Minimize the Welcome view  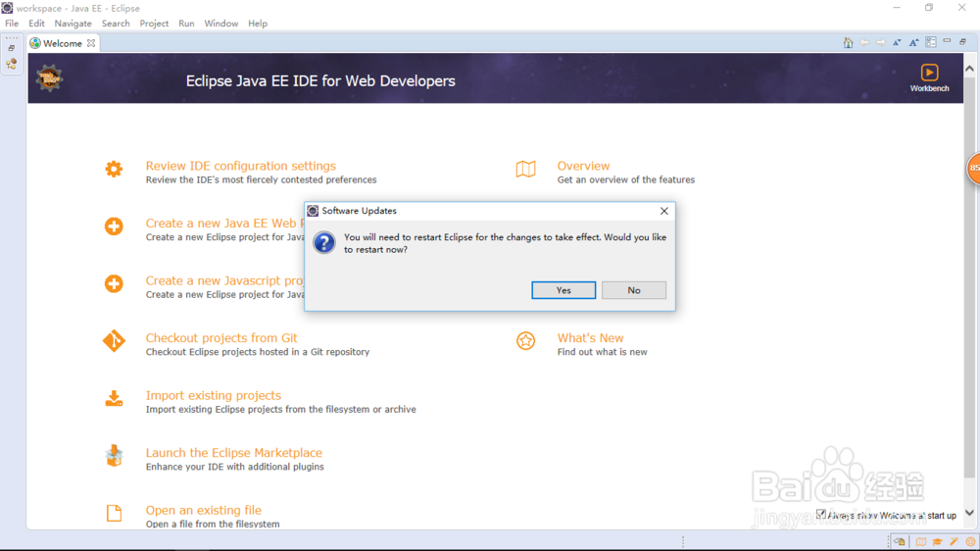pos(947,40)
